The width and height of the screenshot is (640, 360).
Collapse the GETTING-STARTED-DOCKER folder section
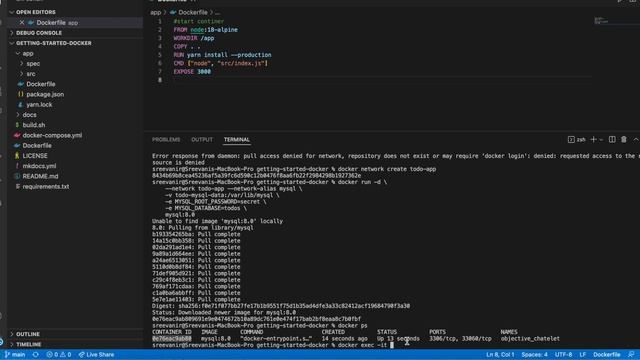[x=11, y=43]
